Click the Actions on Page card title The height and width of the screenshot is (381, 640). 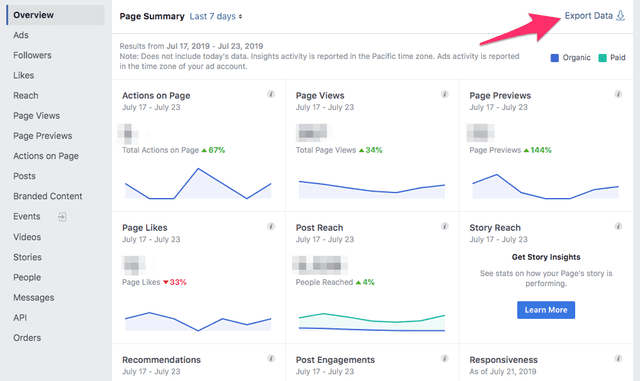(156, 96)
